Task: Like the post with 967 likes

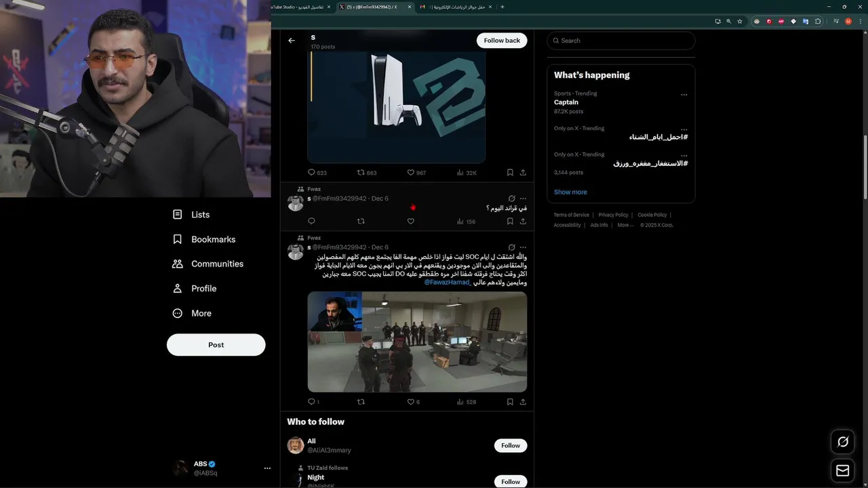Action: (410, 173)
